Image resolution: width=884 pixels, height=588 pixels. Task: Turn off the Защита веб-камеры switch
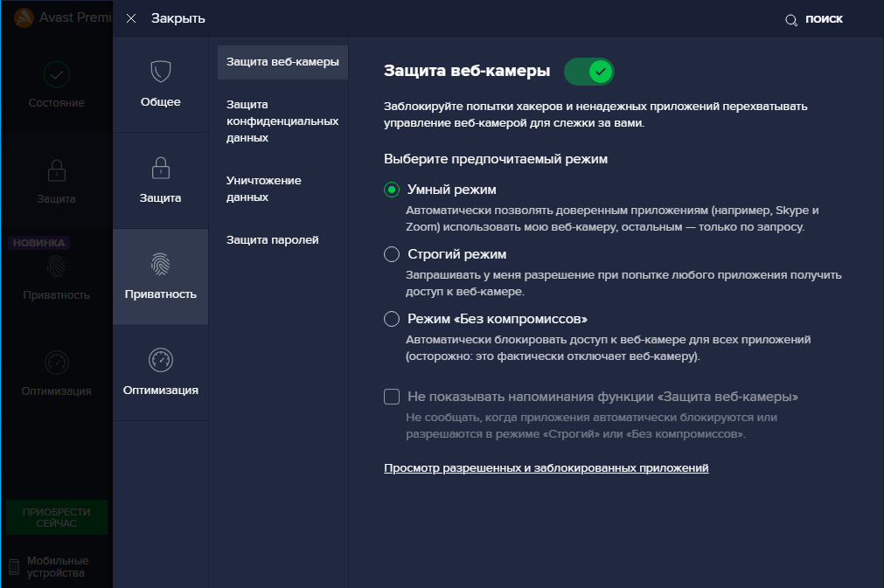pos(589,72)
